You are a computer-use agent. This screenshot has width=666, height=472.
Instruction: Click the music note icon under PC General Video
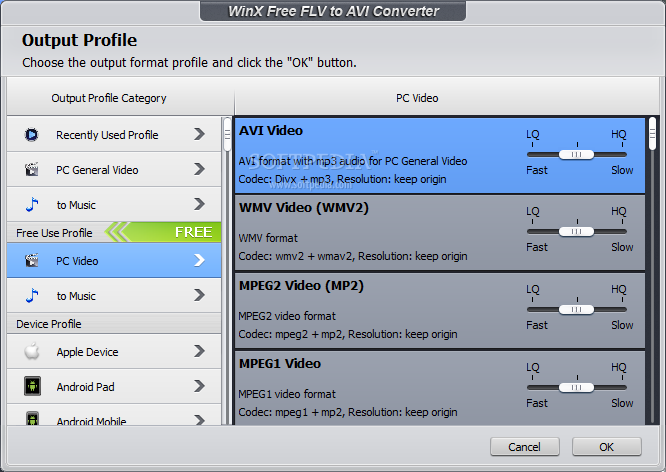(x=32, y=204)
